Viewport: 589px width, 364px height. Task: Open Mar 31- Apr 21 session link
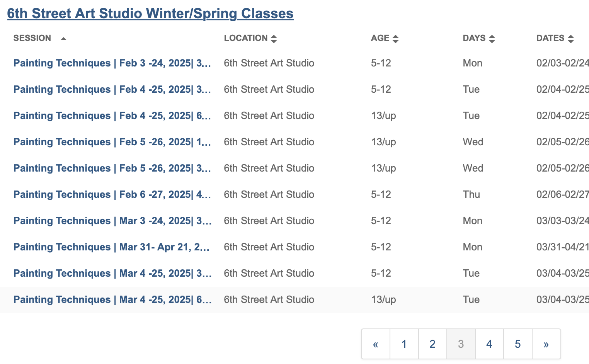pos(112,247)
